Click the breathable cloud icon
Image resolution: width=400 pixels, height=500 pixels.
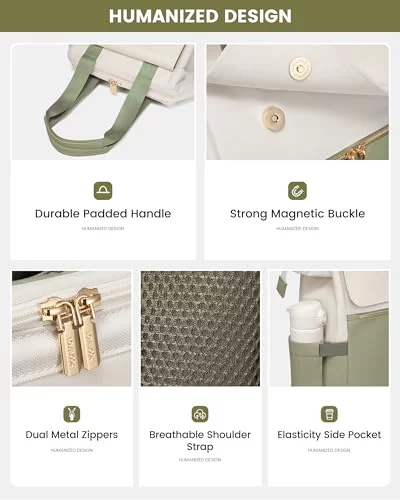point(200,414)
